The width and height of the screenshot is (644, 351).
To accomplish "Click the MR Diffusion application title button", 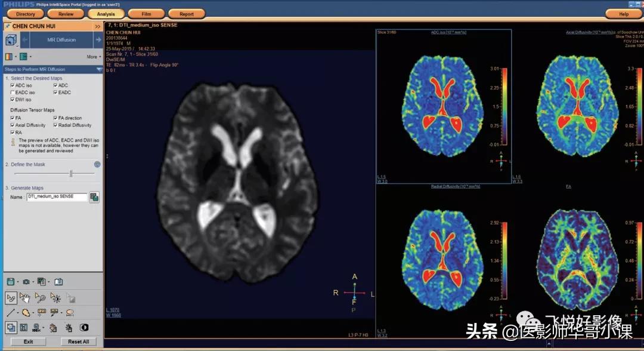I will [x=61, y=40].
